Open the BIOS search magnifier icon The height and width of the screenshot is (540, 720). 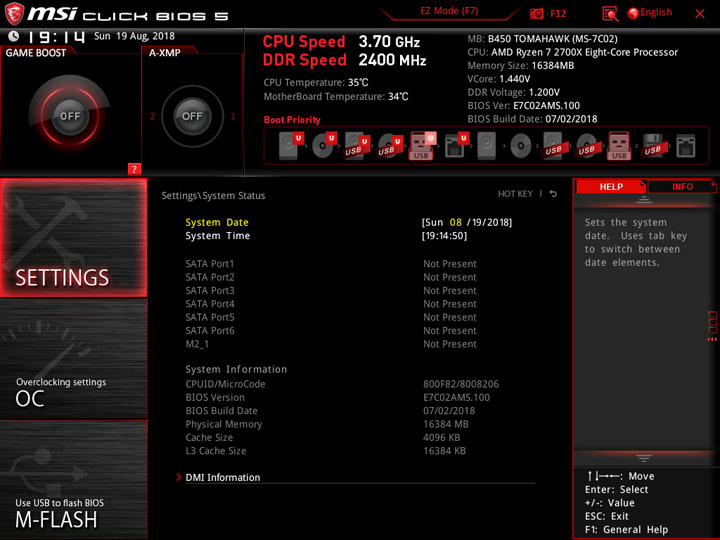tap(610, 14)
